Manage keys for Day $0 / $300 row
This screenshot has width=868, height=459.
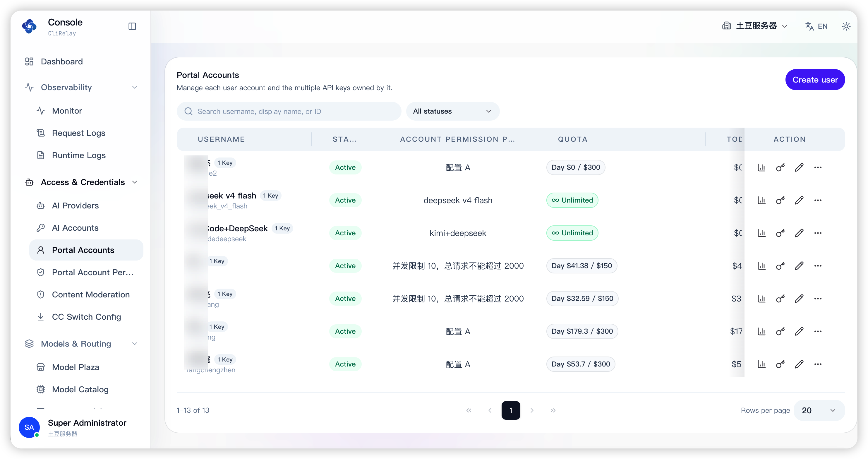point(780,167)
